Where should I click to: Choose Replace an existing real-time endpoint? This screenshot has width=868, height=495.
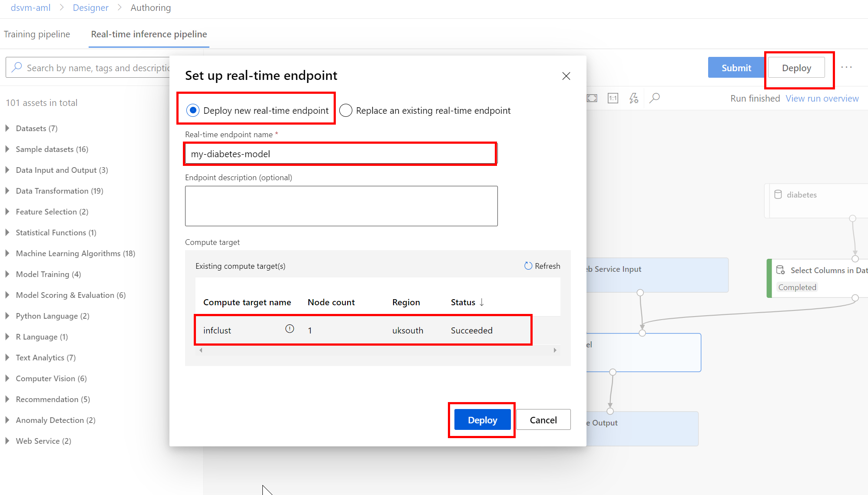click(346, 110)
